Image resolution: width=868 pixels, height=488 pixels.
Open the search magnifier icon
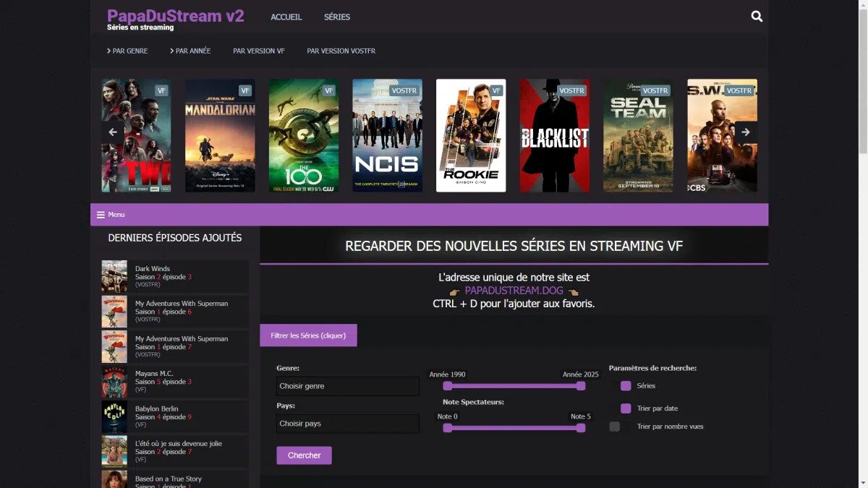[x=757, y=17]
